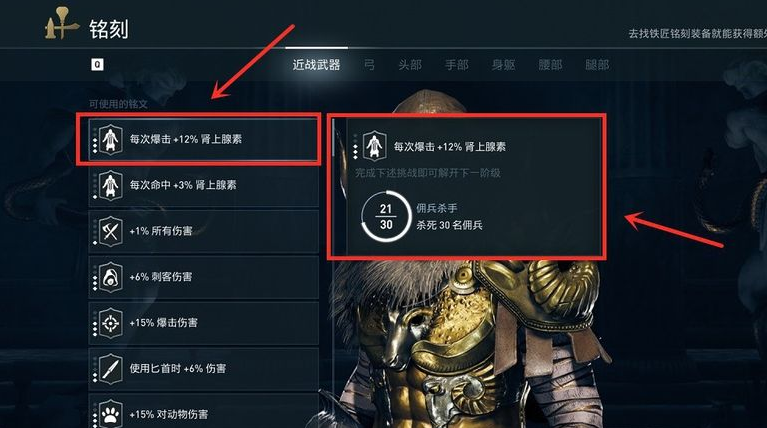Click the 铭刻 emblem icon in the header
Image resolution: width=767 pixels, height=428 pixels.
pyautogui.click(x=60, y=23)
